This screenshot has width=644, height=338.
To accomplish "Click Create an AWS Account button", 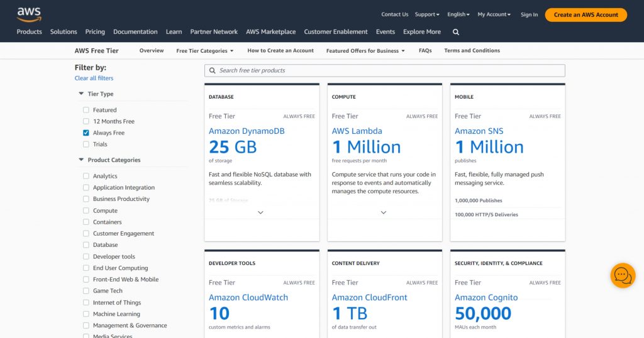I will tap(586, 15).
